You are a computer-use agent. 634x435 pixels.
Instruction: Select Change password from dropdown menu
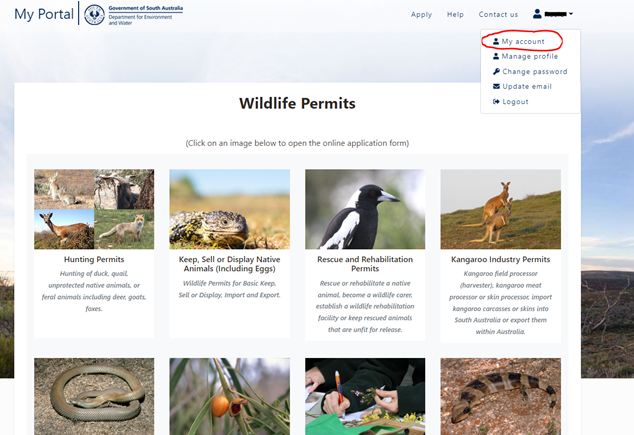click(534, 72)
